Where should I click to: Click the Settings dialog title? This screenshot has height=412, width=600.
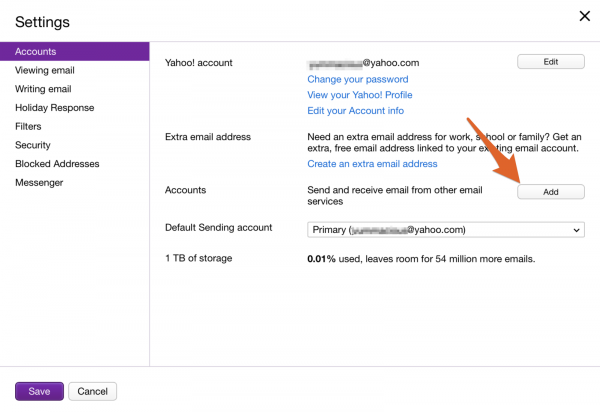point(42,22)
